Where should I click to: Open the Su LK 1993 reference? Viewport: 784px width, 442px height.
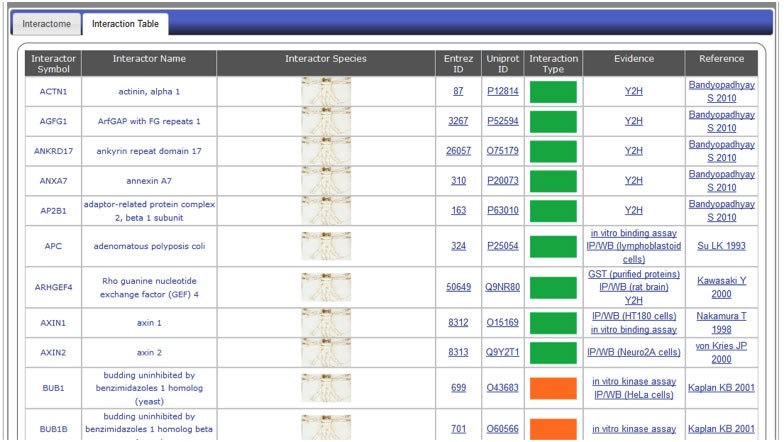pos(721,245)
